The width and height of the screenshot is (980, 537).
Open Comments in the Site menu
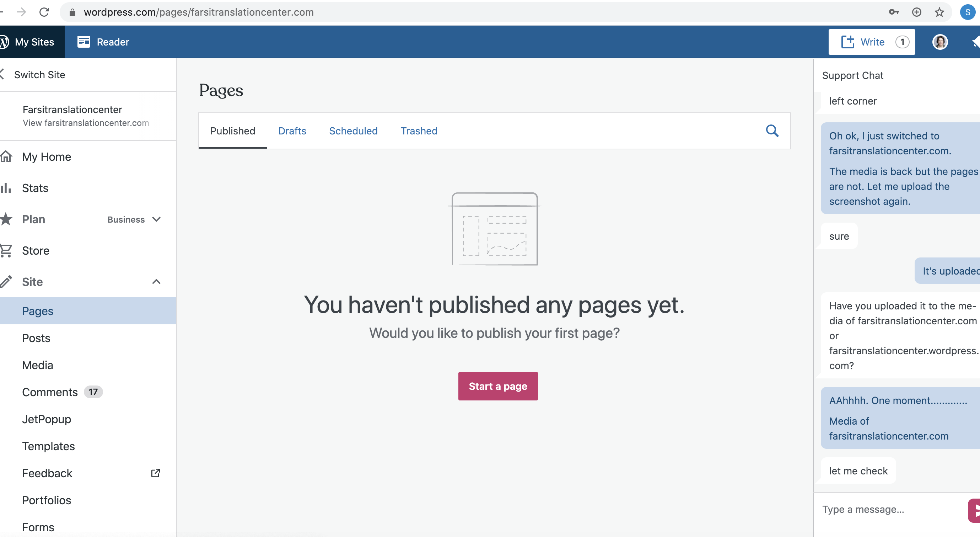(x=50, y=392)
